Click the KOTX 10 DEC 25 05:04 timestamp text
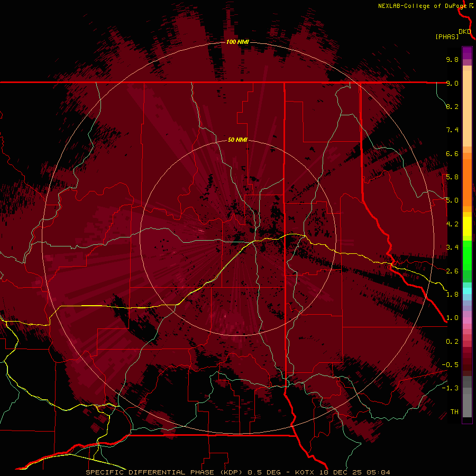Image resolution: width=476 pixels, height=476 pixels. [x=342, y=472]
